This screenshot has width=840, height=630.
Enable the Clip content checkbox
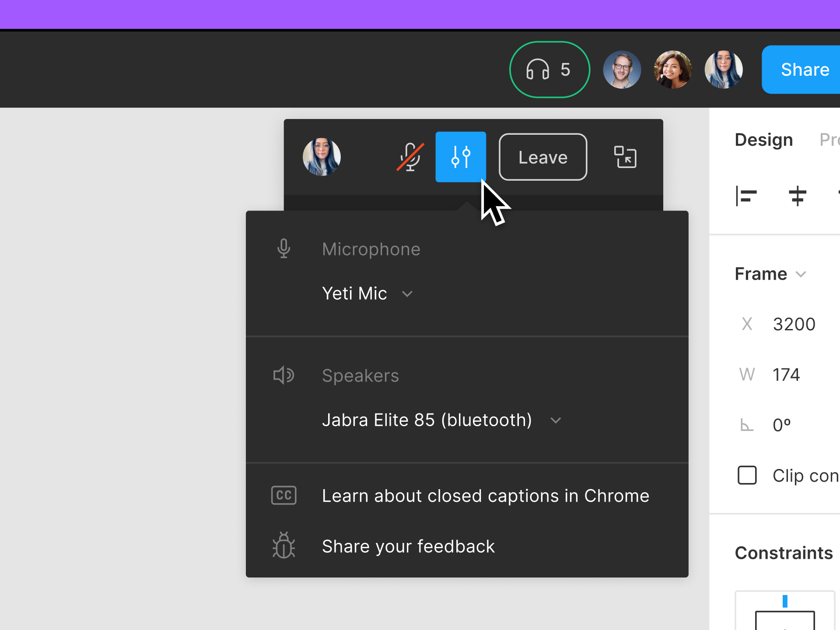[747, 475]
